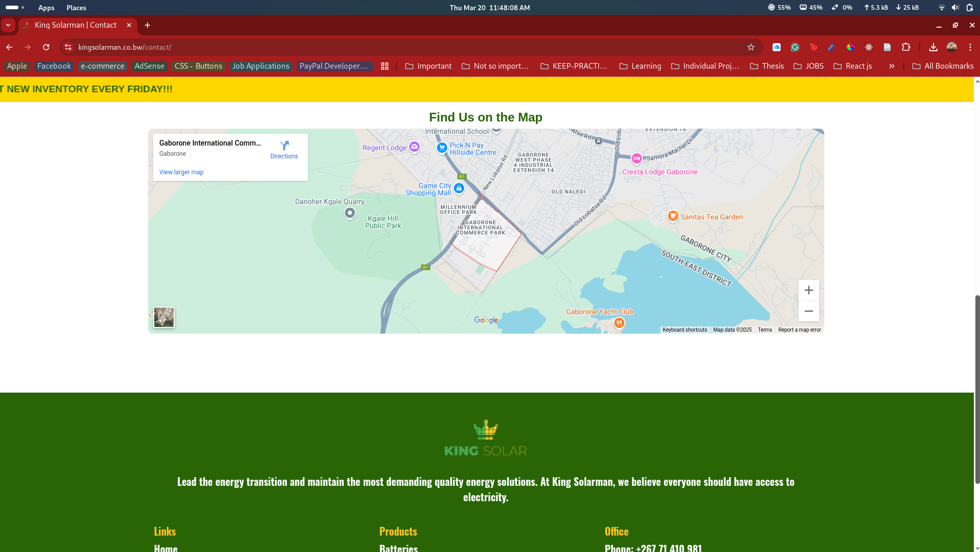Open the map Keyboard shortcuts button
The image size is (980, 552).
coord(684,330)
